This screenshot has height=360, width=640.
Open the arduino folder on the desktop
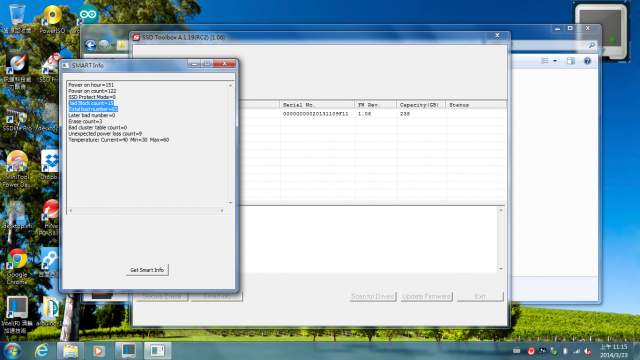[x=50, y=311]
